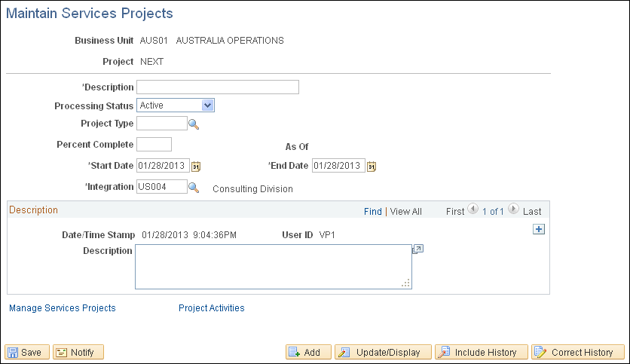Open the End Date calendar picker
The image size is (630, 364).
371,167
